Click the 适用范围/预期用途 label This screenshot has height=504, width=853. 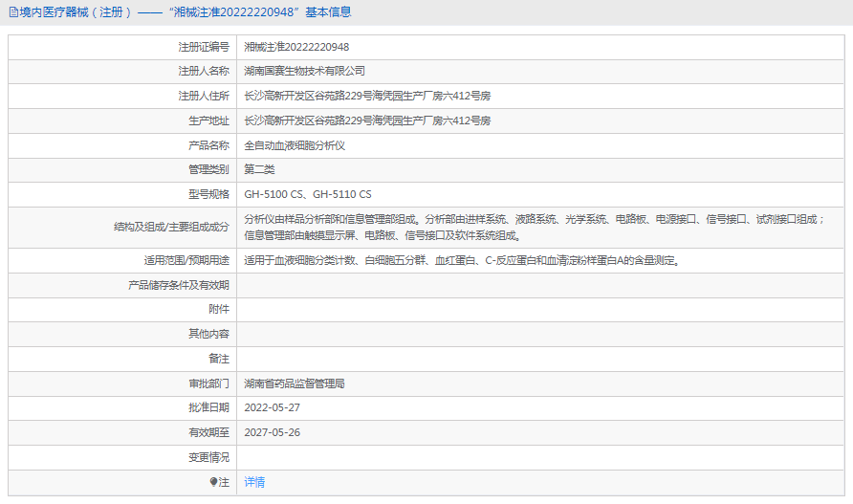point(186,261)
